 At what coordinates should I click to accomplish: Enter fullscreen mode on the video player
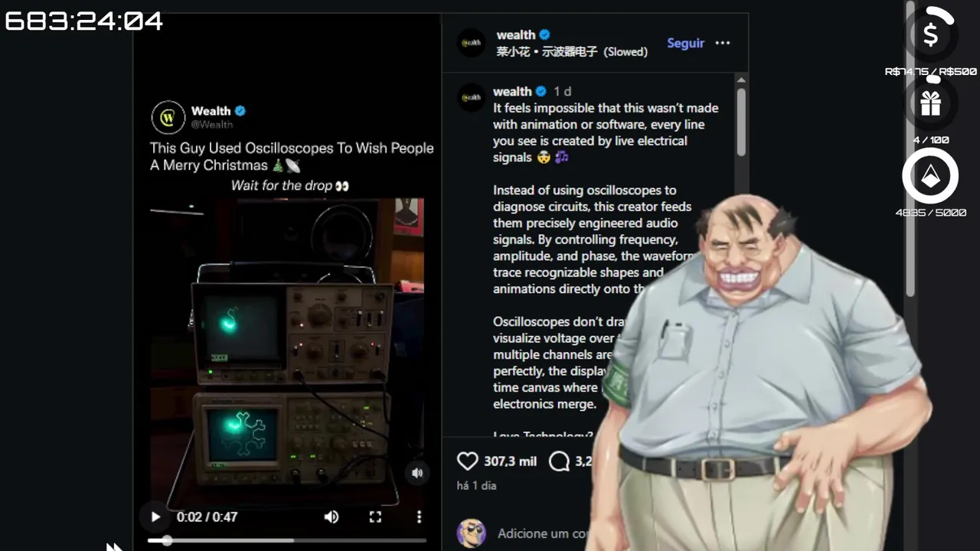(x=375, y=517)
